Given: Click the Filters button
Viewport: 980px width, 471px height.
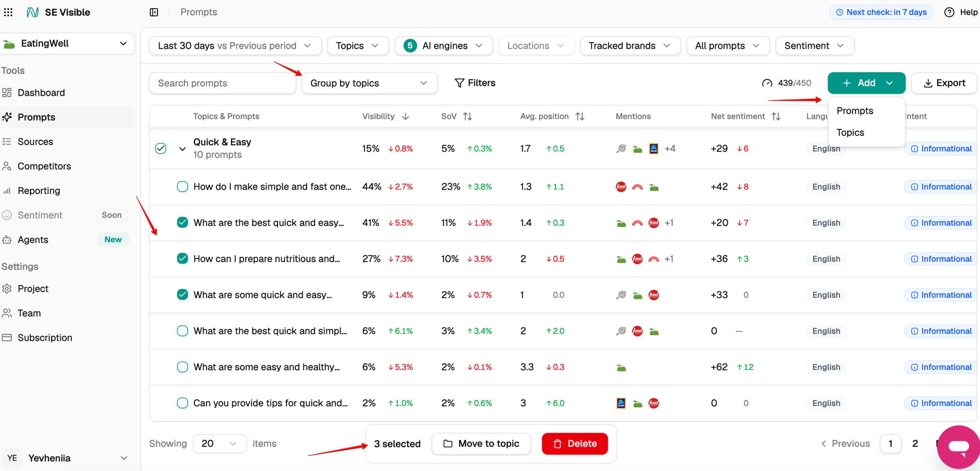Looking at the screenshot, I should (x=475, y=83).
